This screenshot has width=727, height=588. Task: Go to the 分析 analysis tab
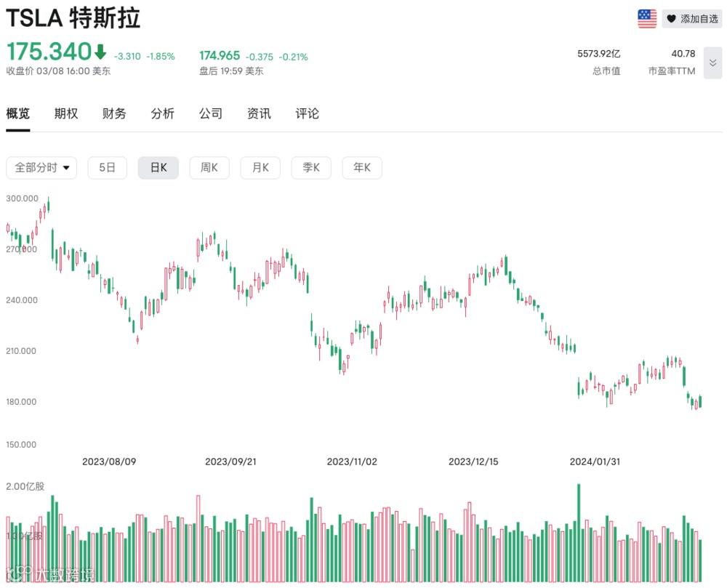point(163,113)
